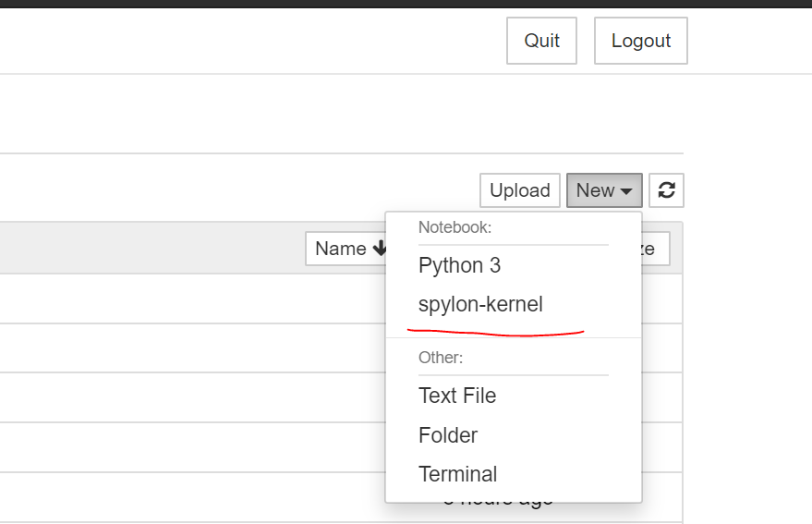Log out using the Logout button
The height and width of the screenshot is (524, 812).
(x=640, y=41)
